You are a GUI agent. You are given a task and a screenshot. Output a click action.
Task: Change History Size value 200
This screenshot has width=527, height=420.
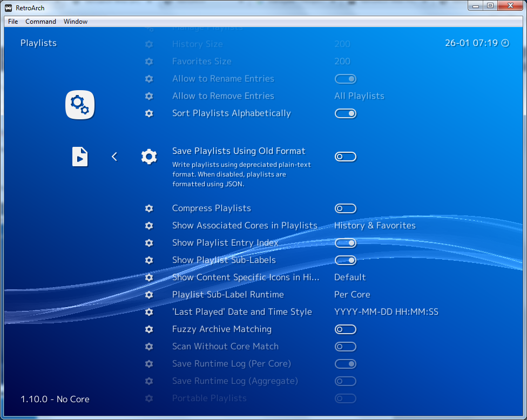[x=342, y=44]
